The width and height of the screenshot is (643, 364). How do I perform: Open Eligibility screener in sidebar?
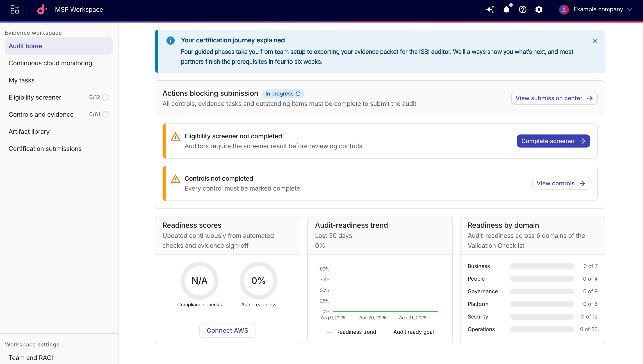click(59, 97)
